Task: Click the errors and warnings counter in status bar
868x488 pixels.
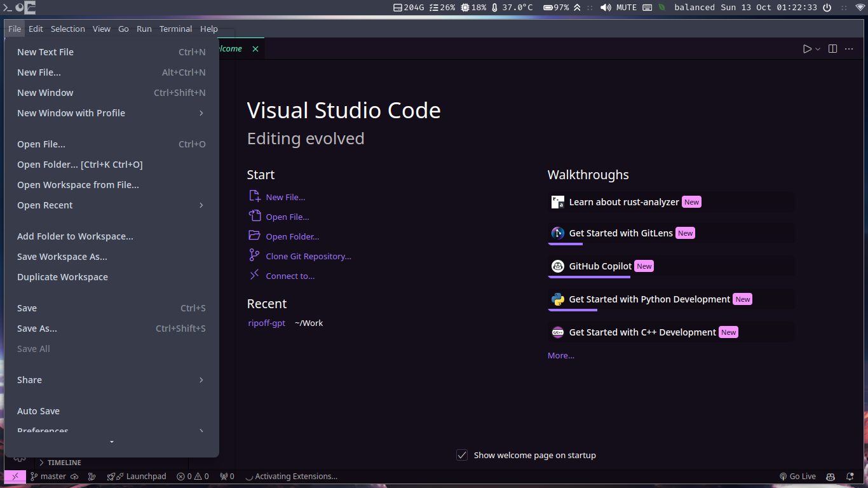Action: 193,477
